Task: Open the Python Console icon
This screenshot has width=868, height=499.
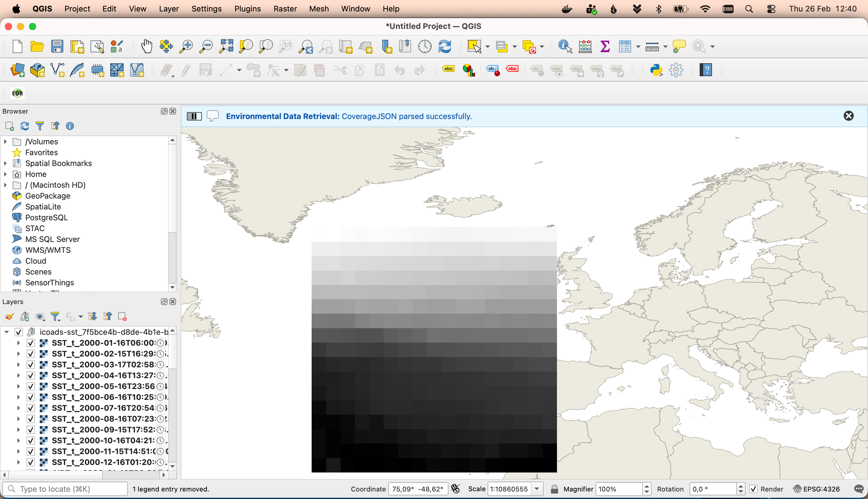Action: pos(656,70)
